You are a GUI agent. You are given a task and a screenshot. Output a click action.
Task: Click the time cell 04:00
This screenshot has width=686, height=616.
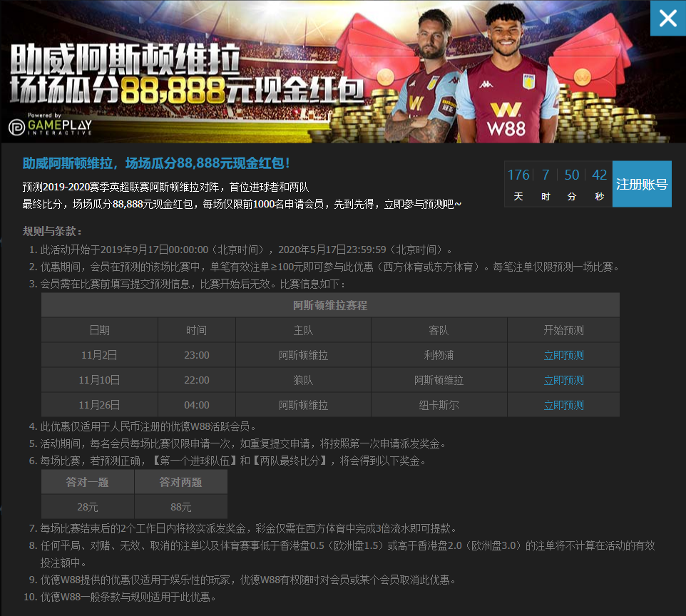[x=196, y=405]
